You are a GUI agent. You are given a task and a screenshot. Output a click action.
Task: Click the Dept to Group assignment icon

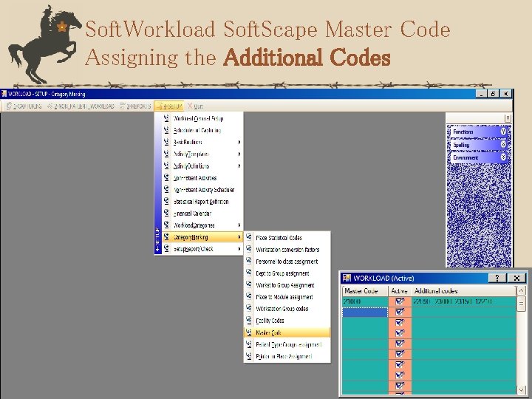click(249, 273)
